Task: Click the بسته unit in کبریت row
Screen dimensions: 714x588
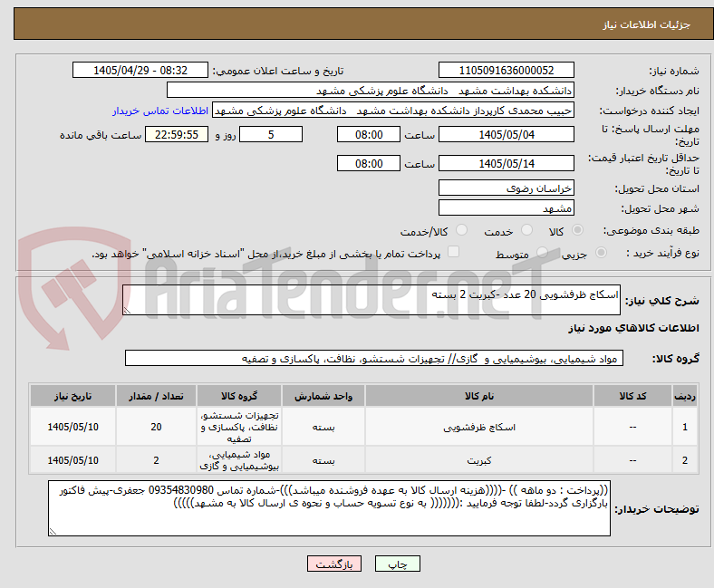Action: click(x=323, y=460)
